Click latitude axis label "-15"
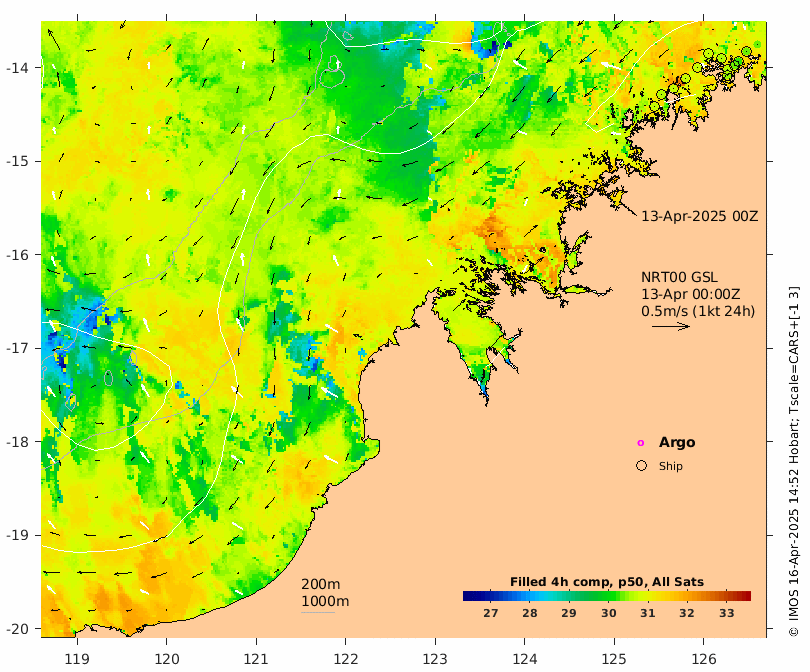Viewport: 810px width, 672px height. tap(18, 161)
